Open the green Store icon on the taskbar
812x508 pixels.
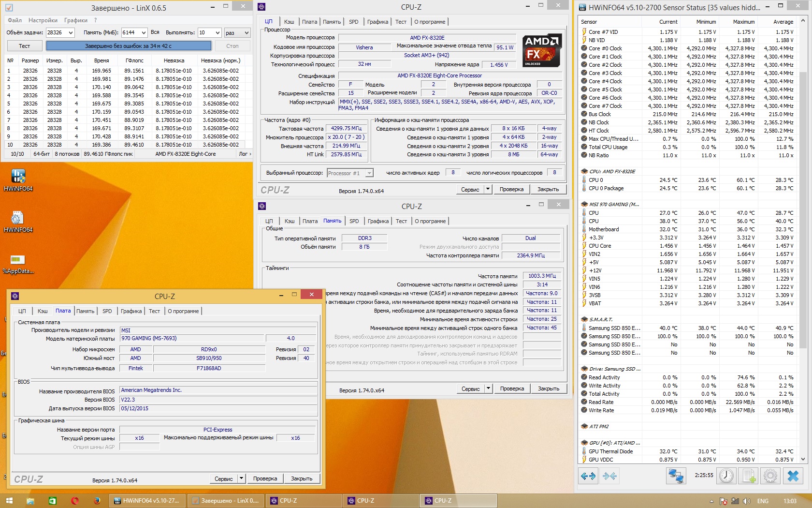[x=52, y=501]
